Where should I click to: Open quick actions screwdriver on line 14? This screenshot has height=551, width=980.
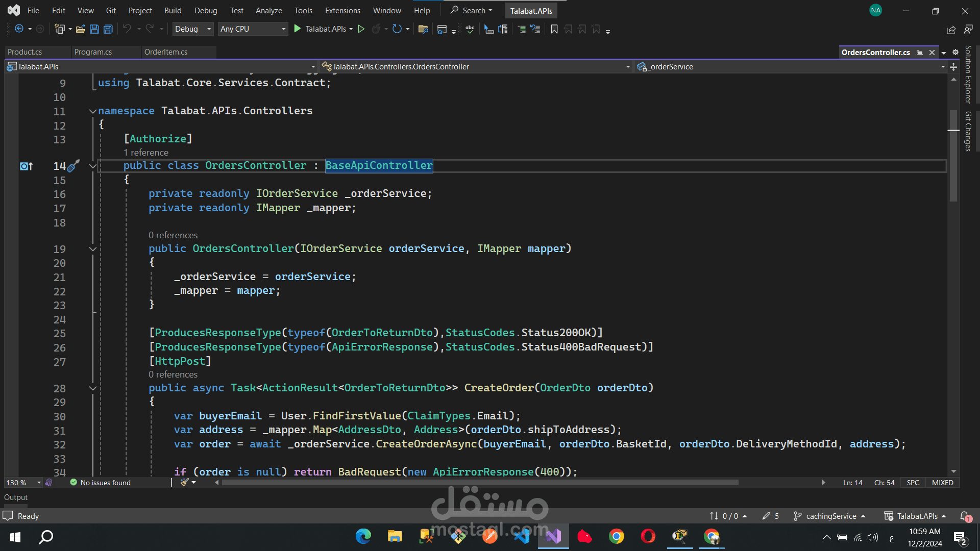(74, 165)
